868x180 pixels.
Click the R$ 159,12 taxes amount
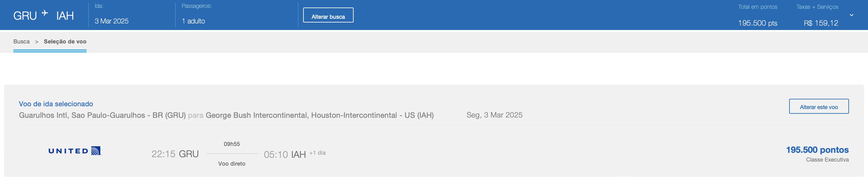coord(821,23)
